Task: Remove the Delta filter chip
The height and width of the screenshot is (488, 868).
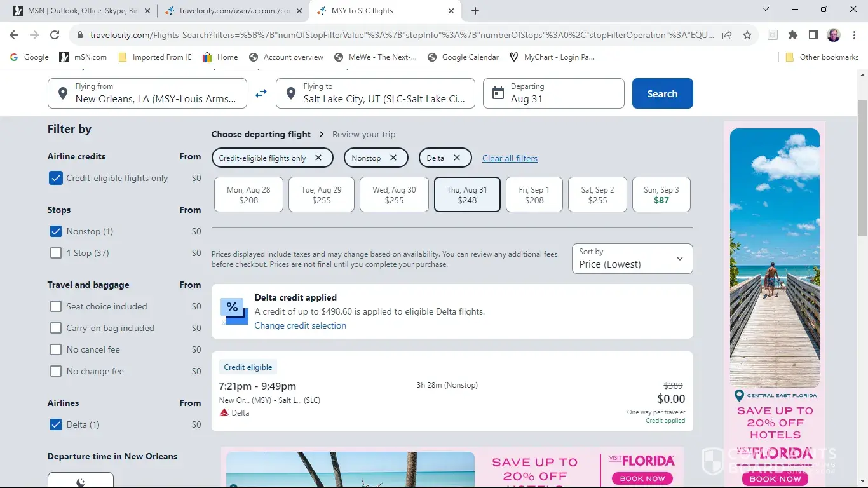Action: pyautogui.click(x=456, y=158)
